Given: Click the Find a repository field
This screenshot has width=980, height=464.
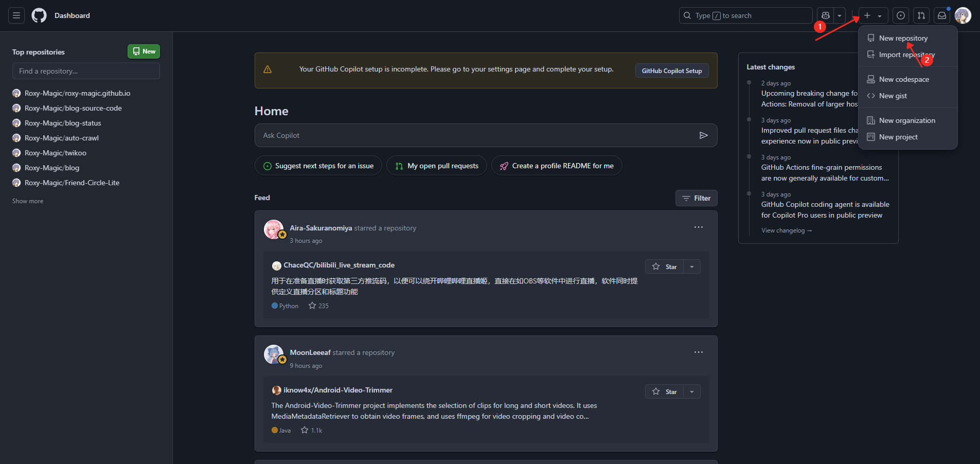Looking at the screenshot, I should click(86, 71).
